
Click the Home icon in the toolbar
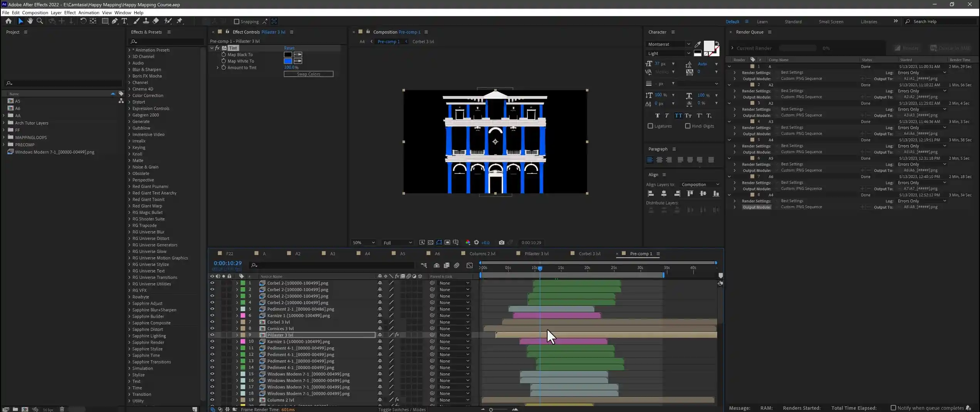[8, 21]
